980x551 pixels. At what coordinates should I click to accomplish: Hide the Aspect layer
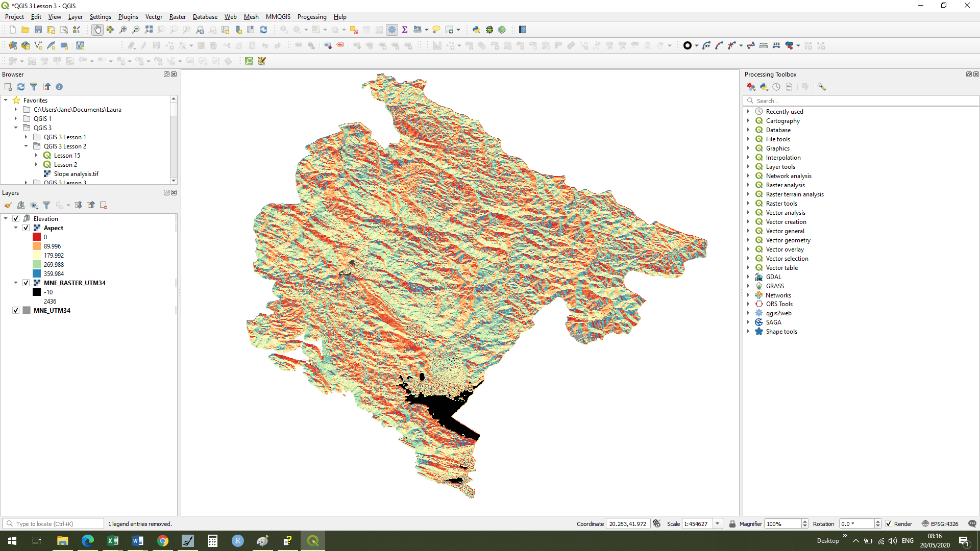tap(26, 228)
